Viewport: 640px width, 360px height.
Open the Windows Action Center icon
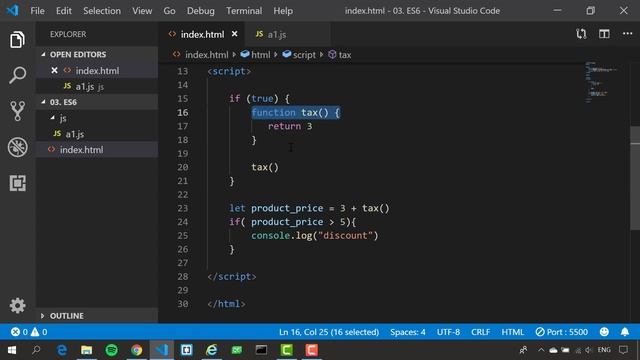[623, 350]
